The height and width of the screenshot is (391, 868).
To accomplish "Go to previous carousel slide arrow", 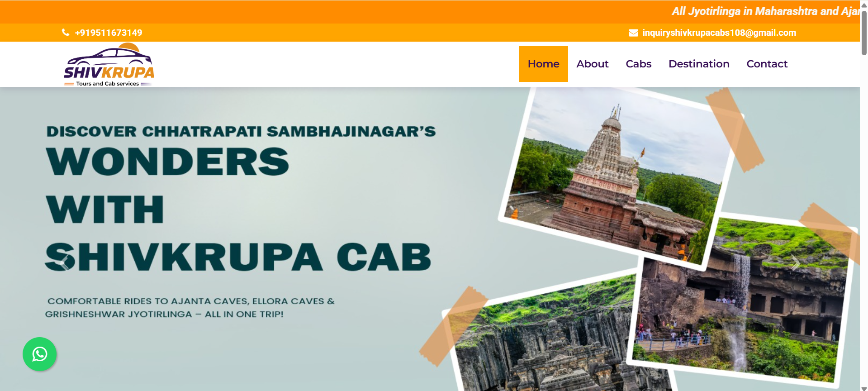I will [x=64, y=262].
